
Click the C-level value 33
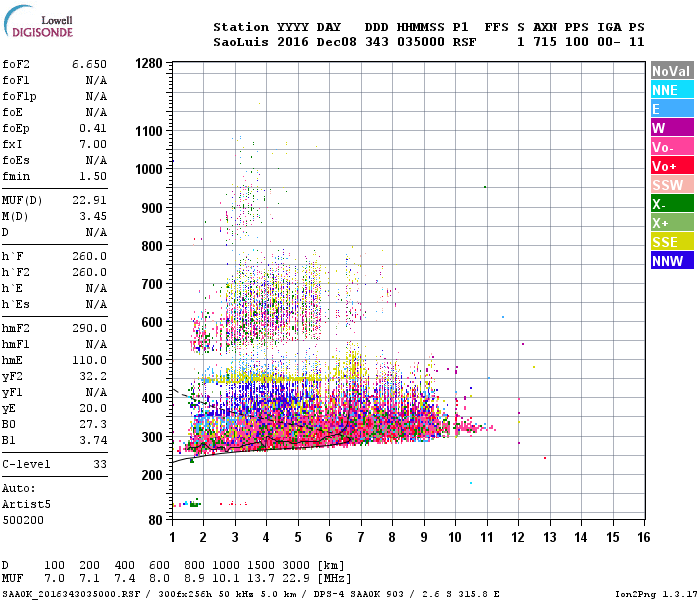(x=100, y=464)
